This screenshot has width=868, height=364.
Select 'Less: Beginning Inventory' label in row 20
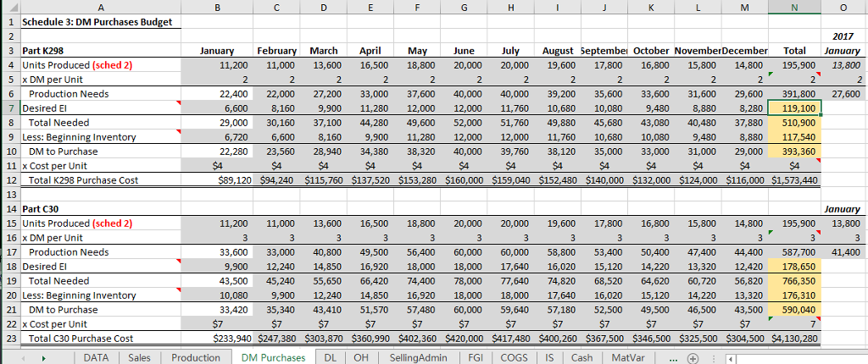click(79, 295)
